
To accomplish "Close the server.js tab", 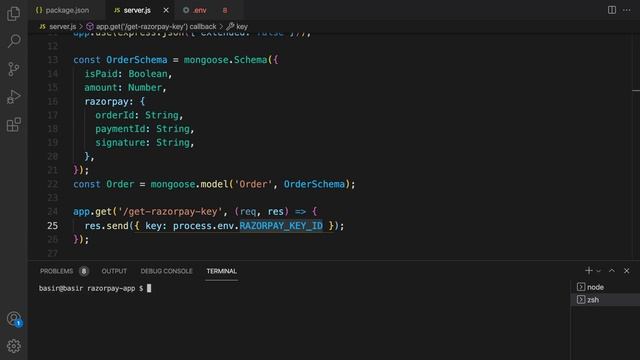I will (x=166, y=10).
